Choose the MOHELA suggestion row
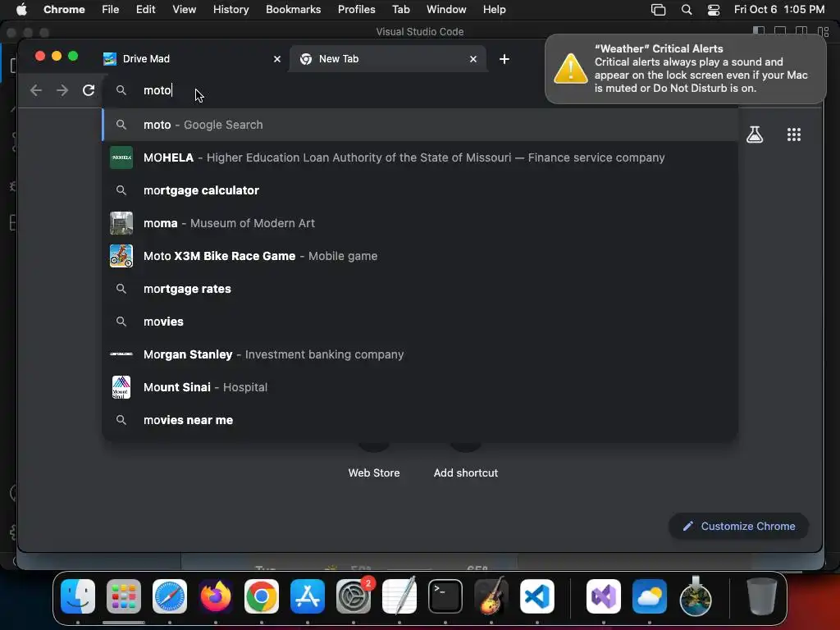Screen dimensions: 840x630 420,157
